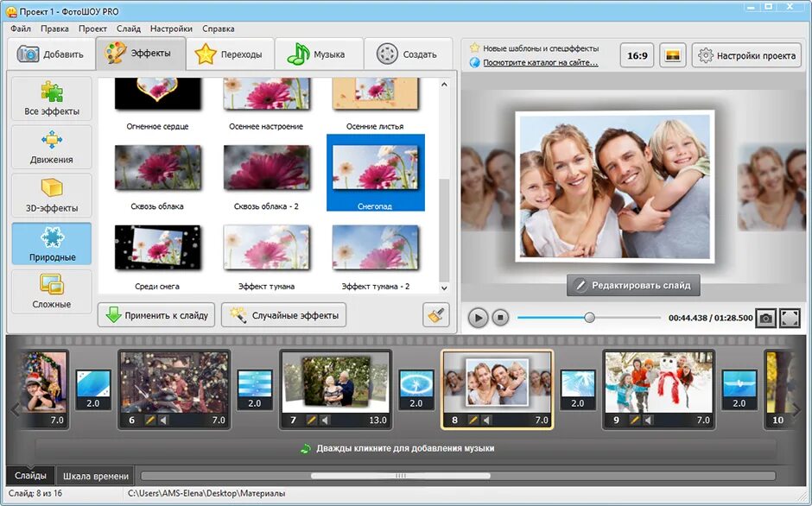812x506 pixels.
Task: Click Применить к слайду button
Action: pyautogui.click(x=156, y=315)
